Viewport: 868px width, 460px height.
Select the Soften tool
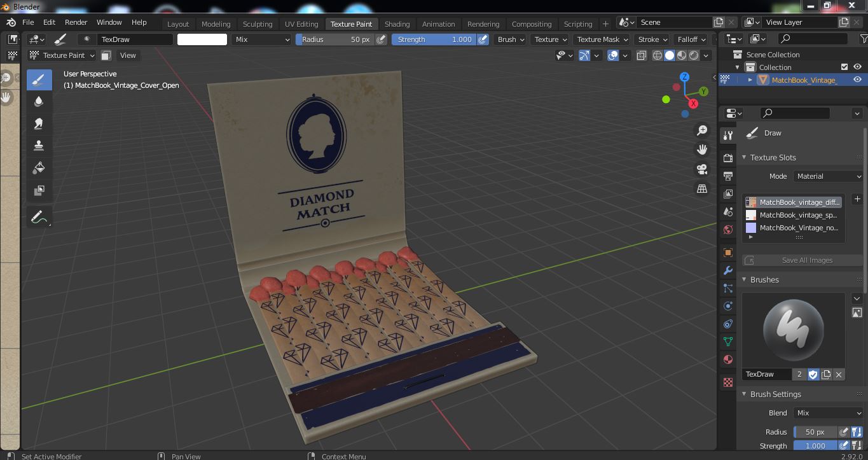pos(39,102)
